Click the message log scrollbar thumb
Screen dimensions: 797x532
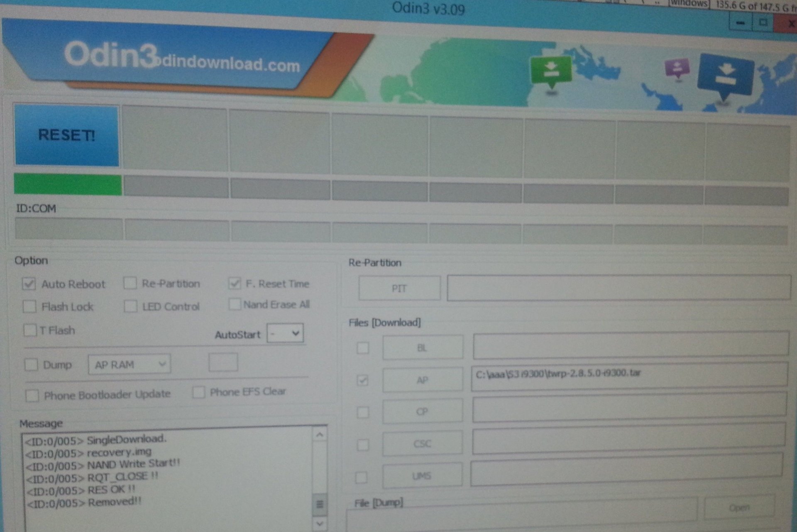(320, 504)
